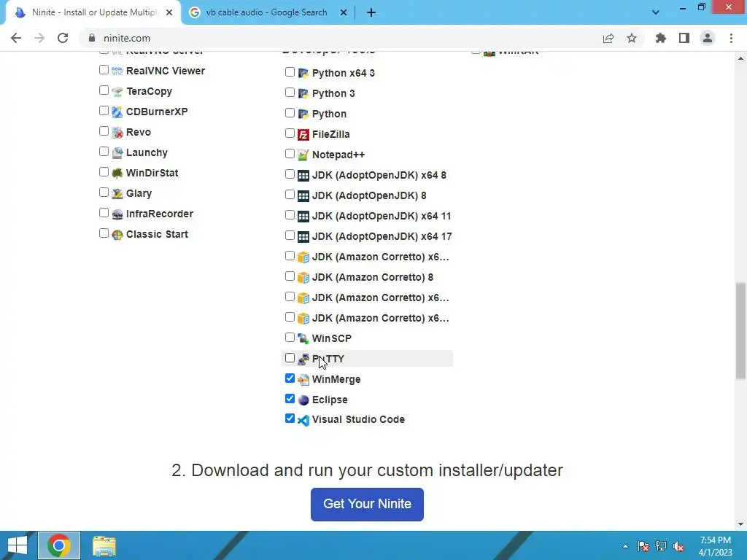Click the TeraCopy app icon

(117, 91)
